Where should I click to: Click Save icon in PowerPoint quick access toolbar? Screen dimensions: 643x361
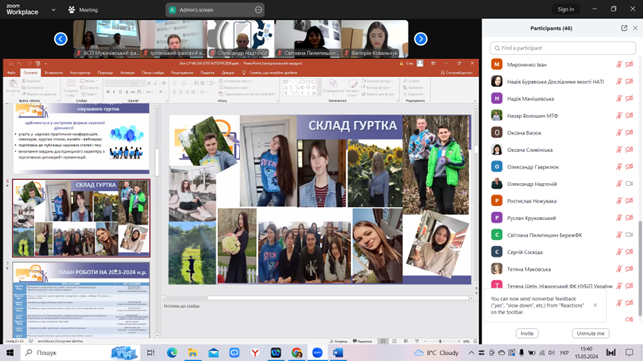point(11,64)
